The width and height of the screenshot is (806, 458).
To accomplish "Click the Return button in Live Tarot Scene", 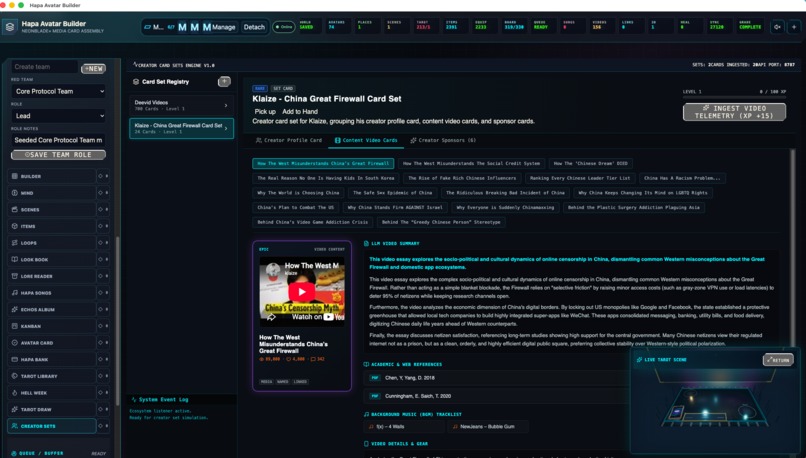I will tap(778, 360).
